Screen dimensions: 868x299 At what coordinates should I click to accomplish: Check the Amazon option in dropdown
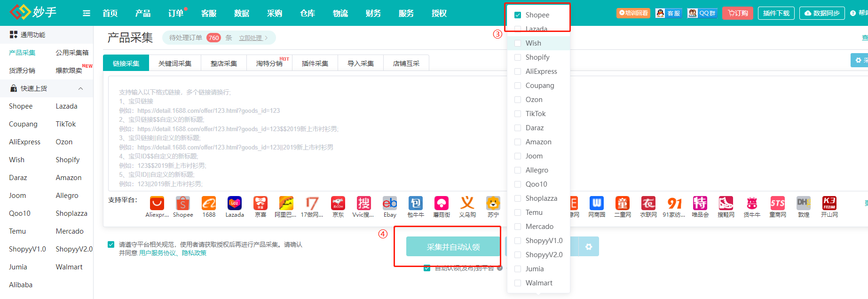(x=518, y=142)
